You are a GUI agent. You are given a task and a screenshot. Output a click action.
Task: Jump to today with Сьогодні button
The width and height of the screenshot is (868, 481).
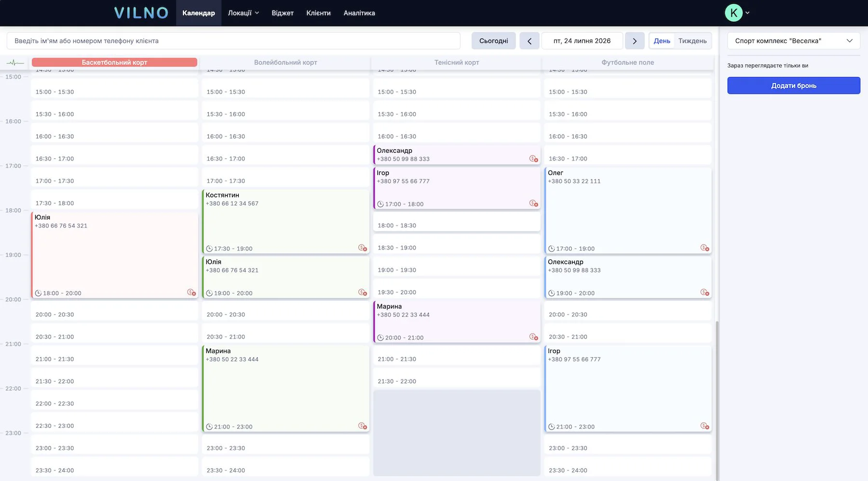493,41
